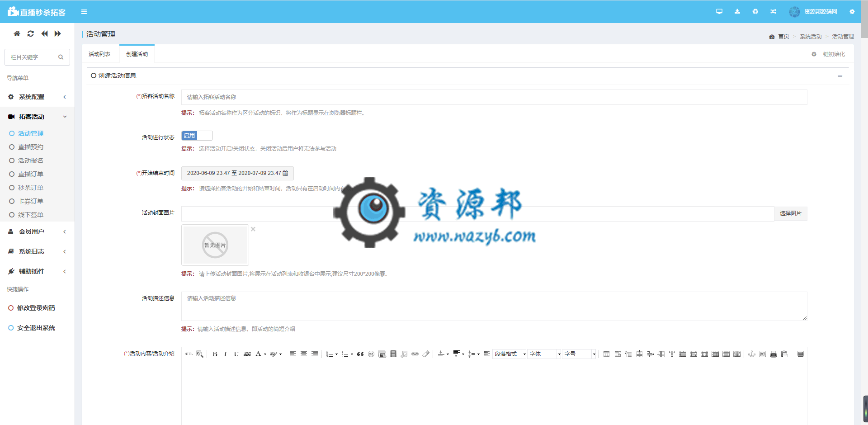
Task: Click print icon in editor toolbar
Action: [774, 354]
